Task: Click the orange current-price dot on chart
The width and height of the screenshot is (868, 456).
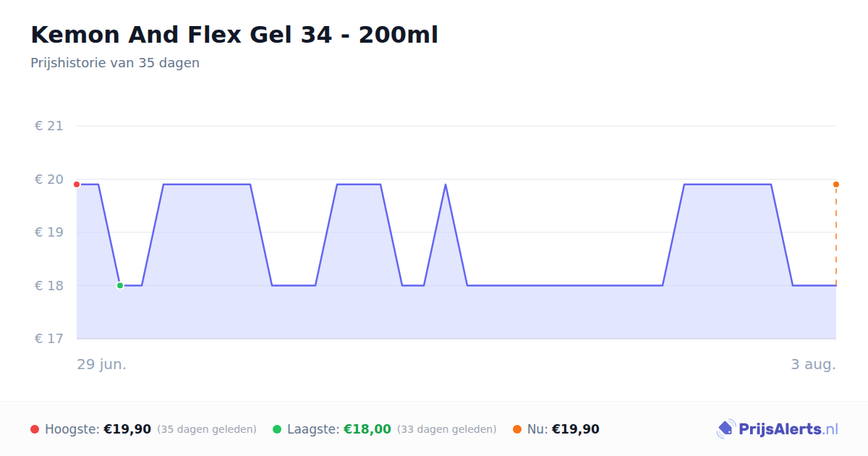Action: pyautogui.click(x=836, y=185)
